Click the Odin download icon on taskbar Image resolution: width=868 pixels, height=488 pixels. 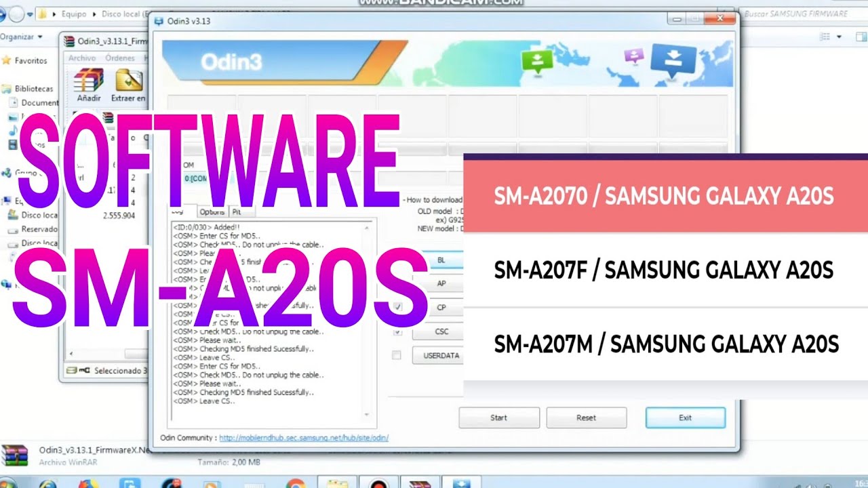point(461,483)
